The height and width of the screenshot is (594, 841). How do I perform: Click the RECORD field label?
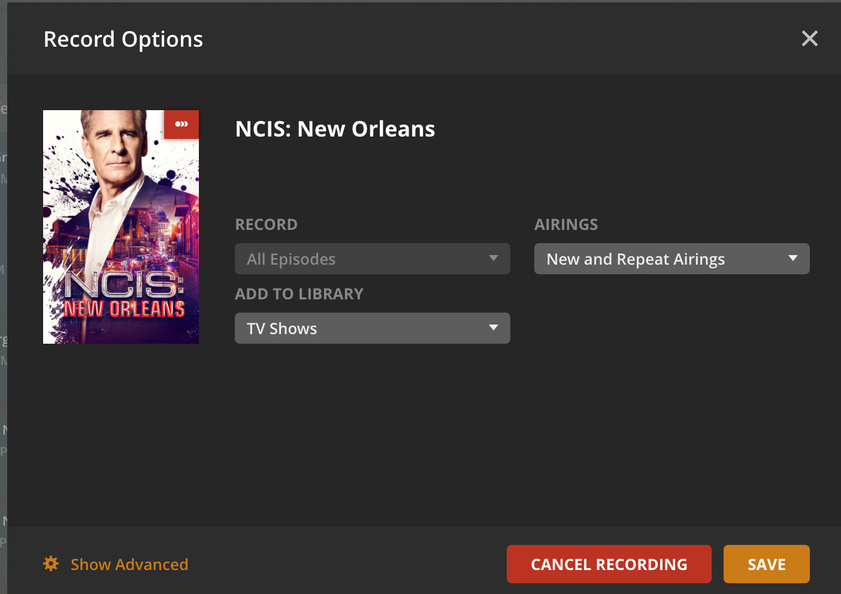click(x=266, y=225)
